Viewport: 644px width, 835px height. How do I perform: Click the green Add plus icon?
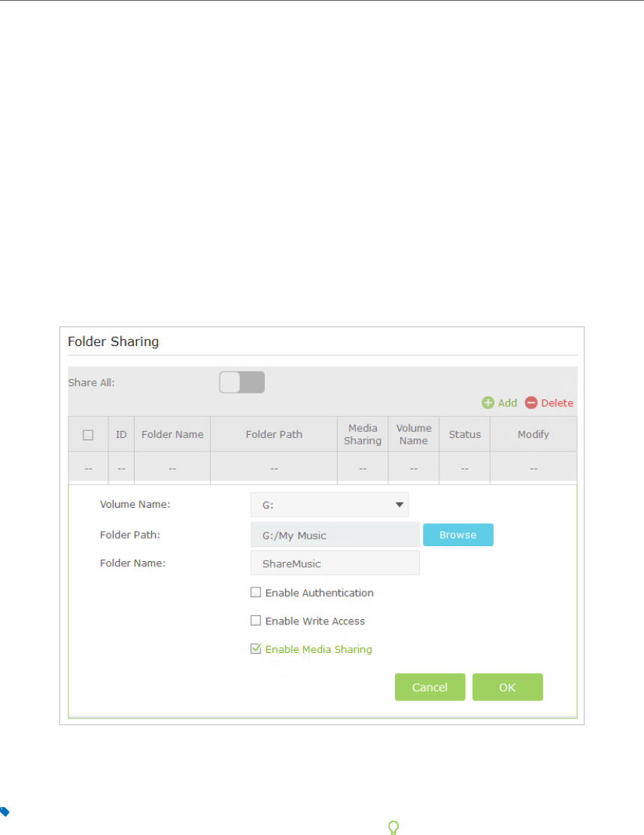[x=488, y=403]
